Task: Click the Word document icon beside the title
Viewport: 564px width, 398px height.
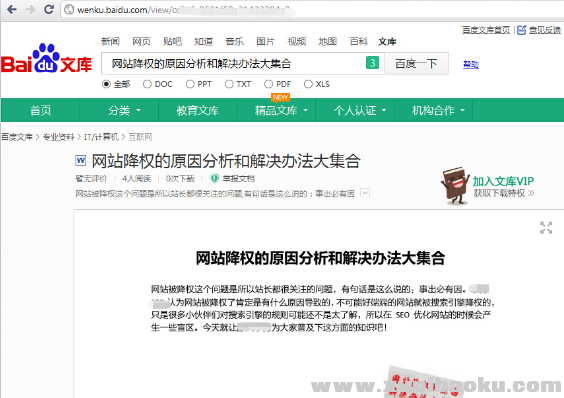Action: (81, 160)
